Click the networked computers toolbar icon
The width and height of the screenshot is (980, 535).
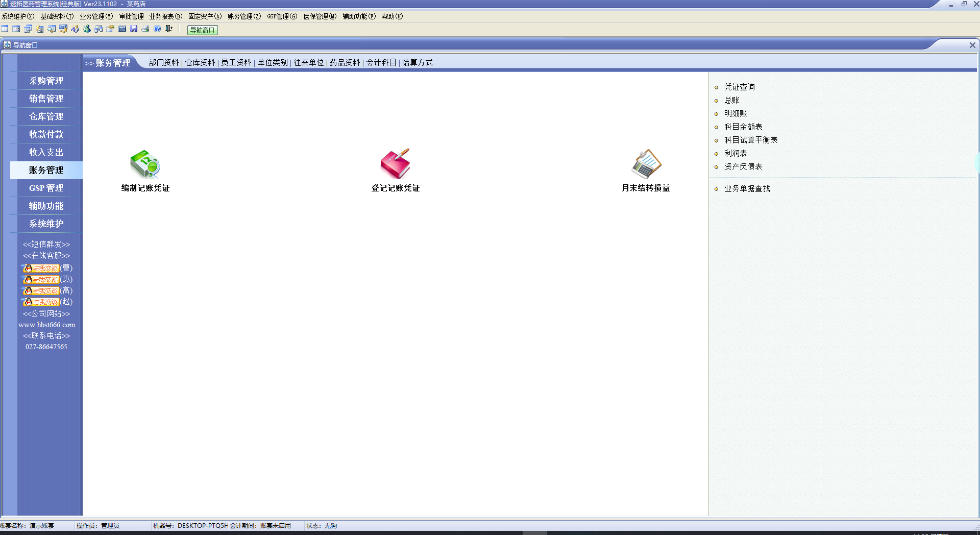pos(99,29)
